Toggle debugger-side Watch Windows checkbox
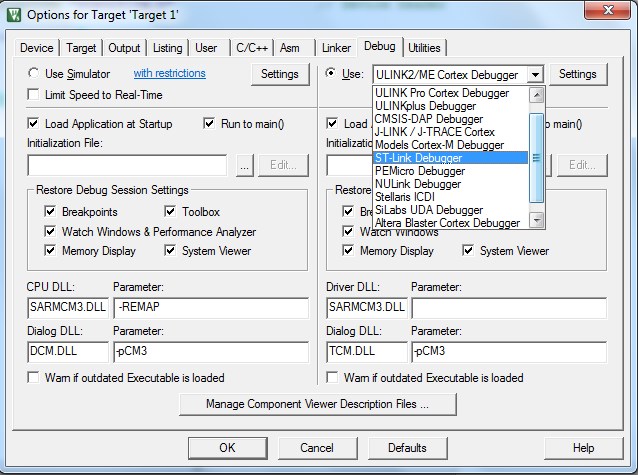Image resolution: width=638 pixels, height=475 pixels. (348, 231)
